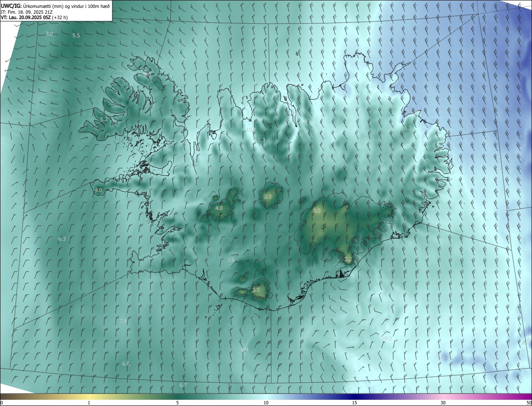Click the '3.3' value on Hofsjökull glacier
The width and height of the screenshot is (532, 406).
click(268, 196)
